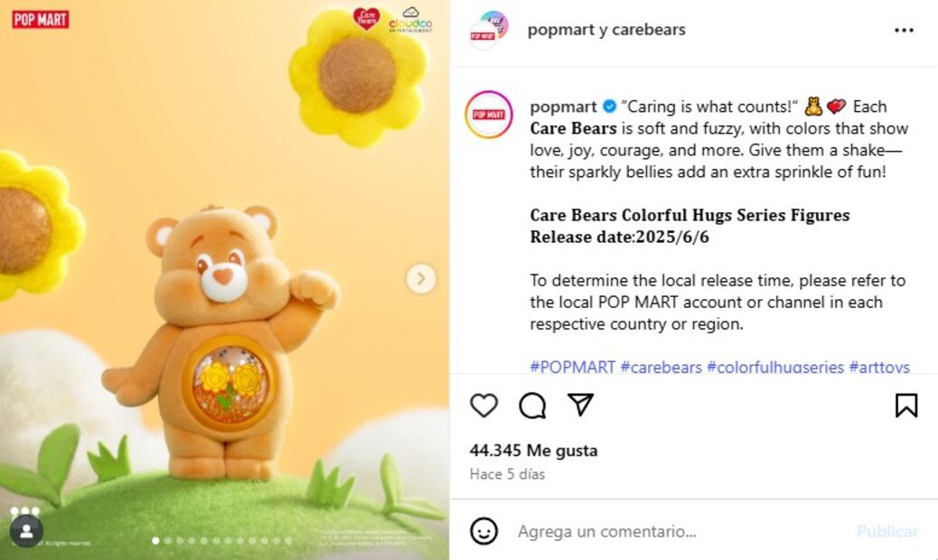938x560 pixels.
Task: Open the Hace 5 días timestamp
Action: [507, 474]
